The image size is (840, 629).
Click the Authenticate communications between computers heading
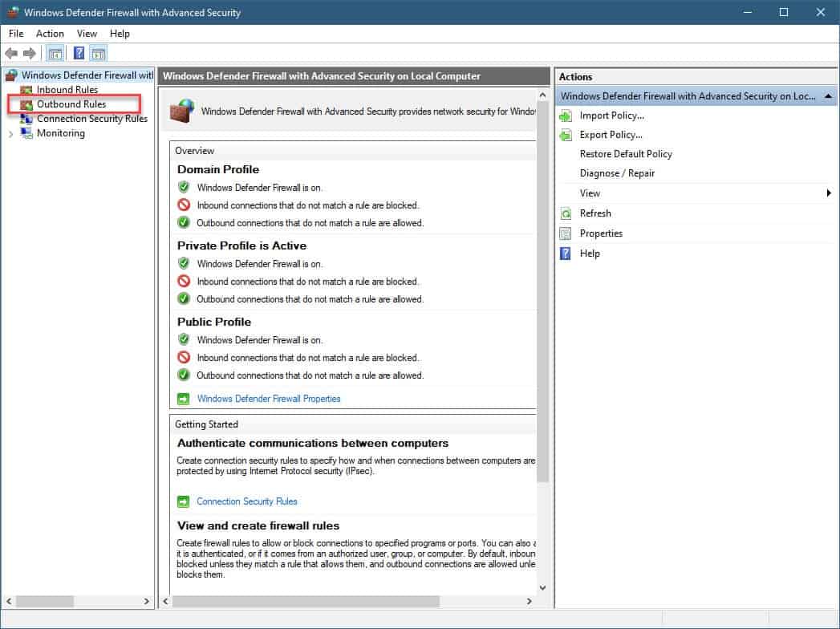click(x=313, y=444)
